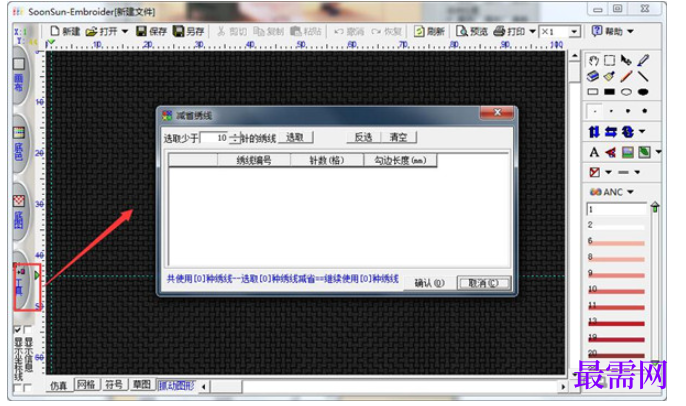Switch to the 网格 tab
The width and height of the screenshot is (686, 406).
[86, 385]
